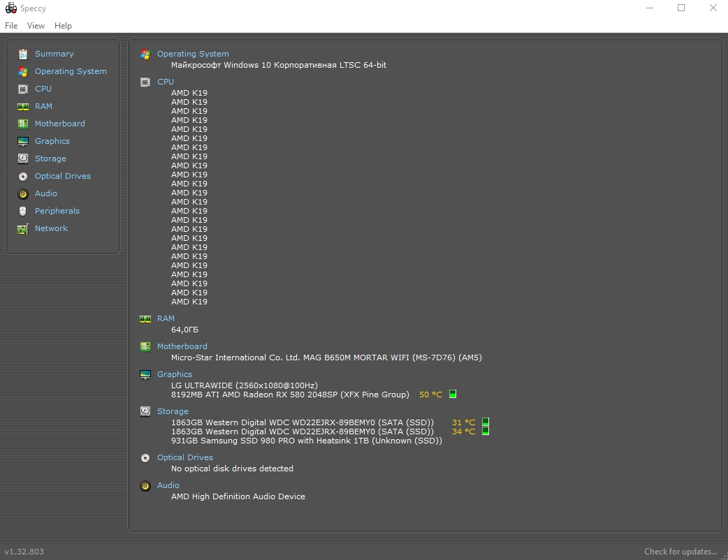Click disc icon beside Optical Drives heading in summary
728x560 pixels.
tap(145, 458)
